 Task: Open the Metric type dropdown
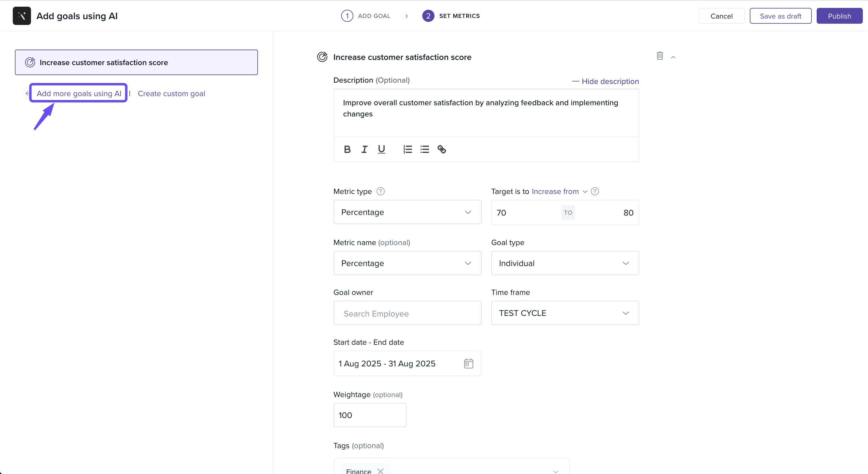click(407, 212)
